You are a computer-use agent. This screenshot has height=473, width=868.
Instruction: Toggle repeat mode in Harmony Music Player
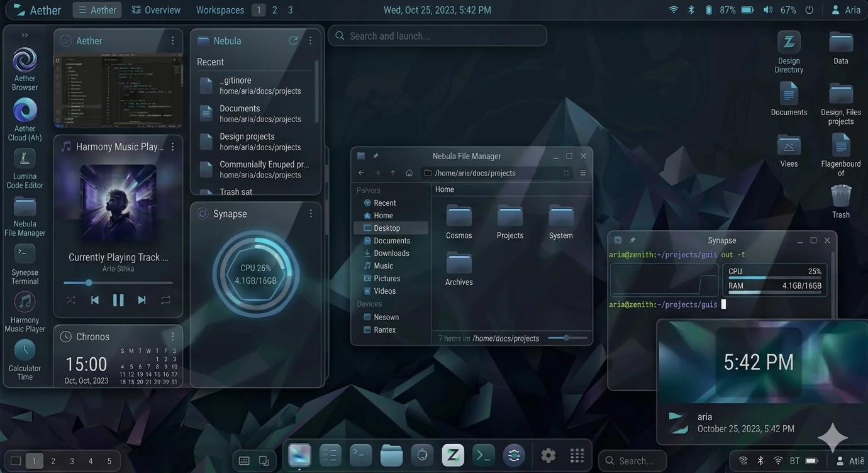pyautogui.click(x=165, y=300)
